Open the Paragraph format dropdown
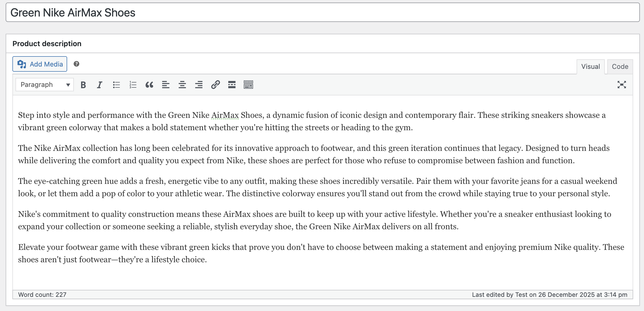This screenshot has width=644, height=311. (45, 85)
